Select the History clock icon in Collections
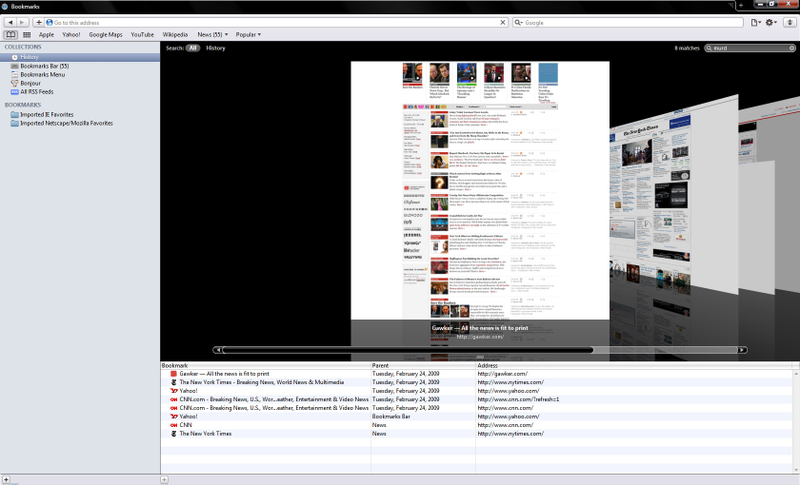This screenshot has height=485, width=800. tap(15, 57)
